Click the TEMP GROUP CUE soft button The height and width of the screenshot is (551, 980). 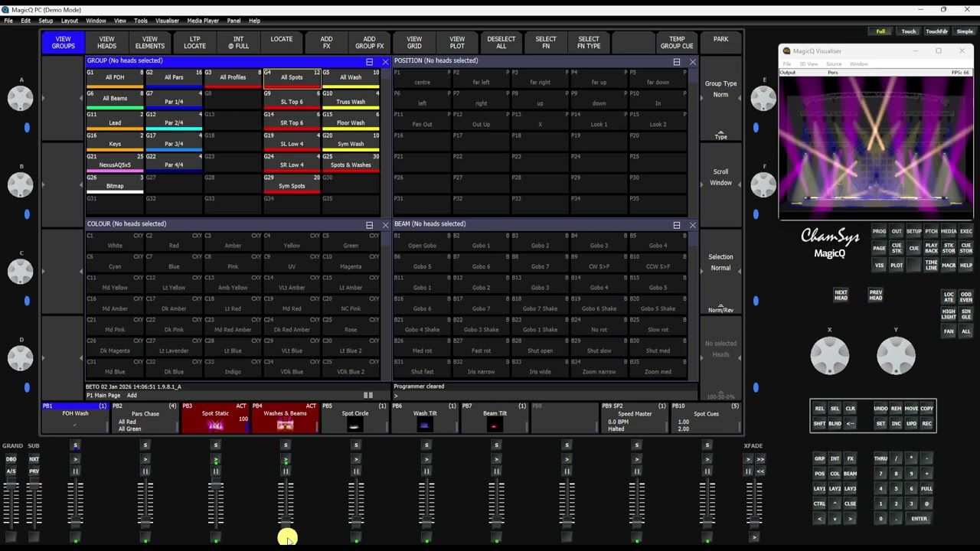pos(677,42)
